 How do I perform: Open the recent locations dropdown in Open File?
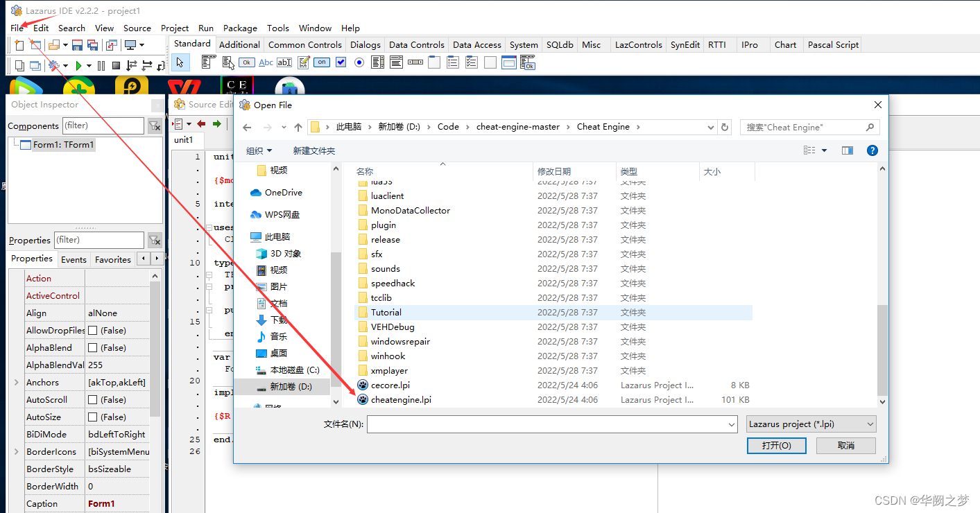[x=284, y=128]
